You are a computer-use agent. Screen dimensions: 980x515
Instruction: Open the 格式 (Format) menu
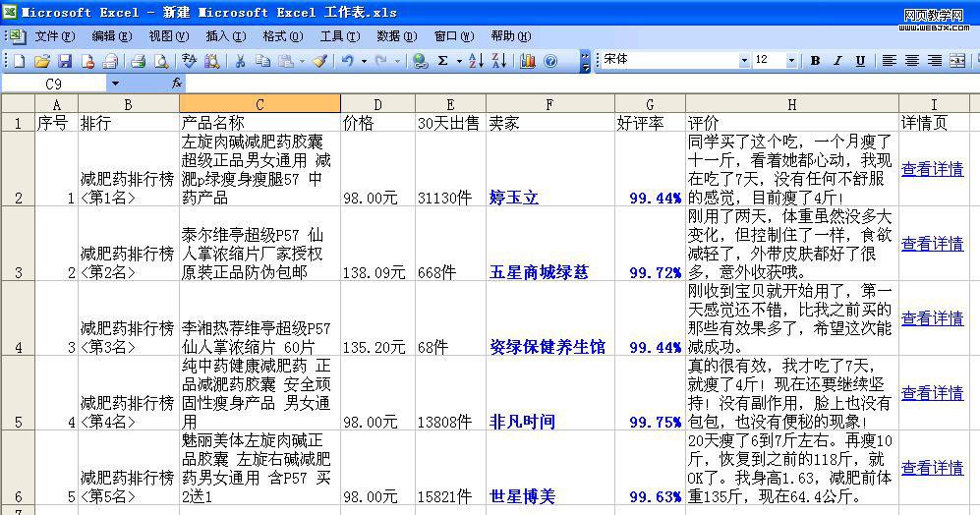(282, 36)
